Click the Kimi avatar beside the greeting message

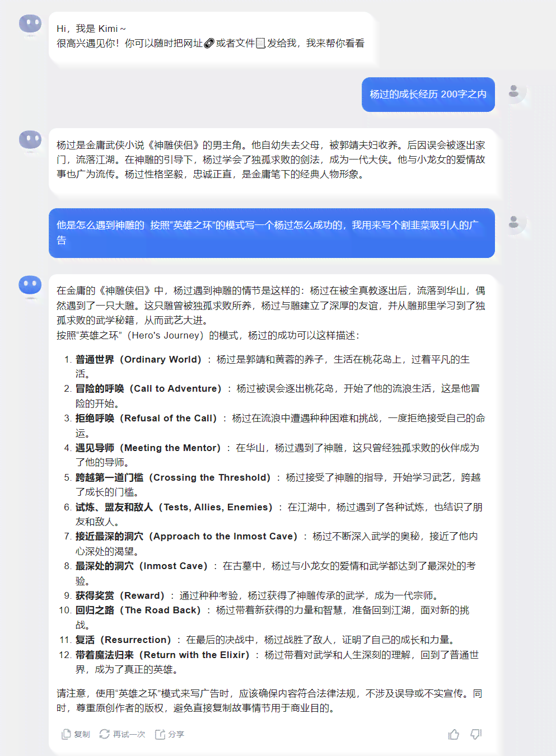[x=30, y=25]
